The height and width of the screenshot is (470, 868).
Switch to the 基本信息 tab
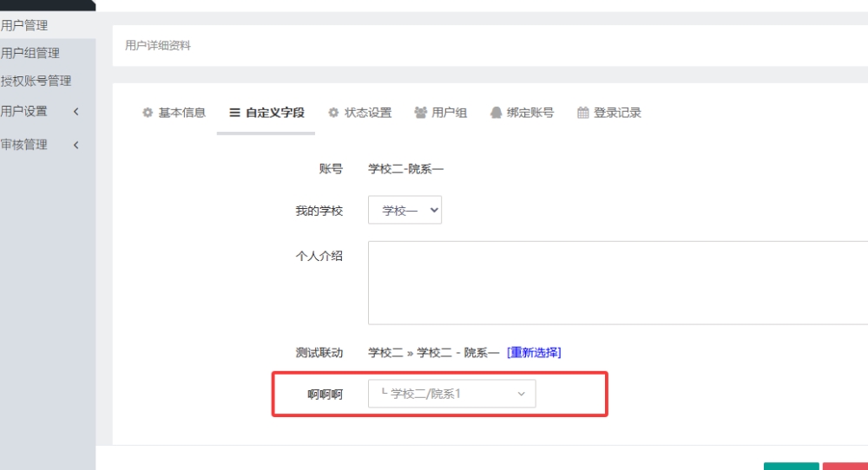[x=174, y=113]
